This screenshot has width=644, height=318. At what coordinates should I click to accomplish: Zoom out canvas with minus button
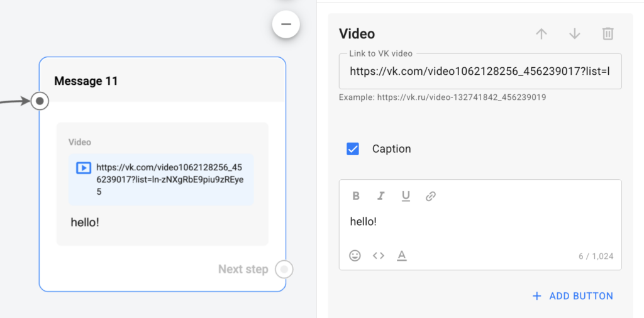click(x=286, y=24)
